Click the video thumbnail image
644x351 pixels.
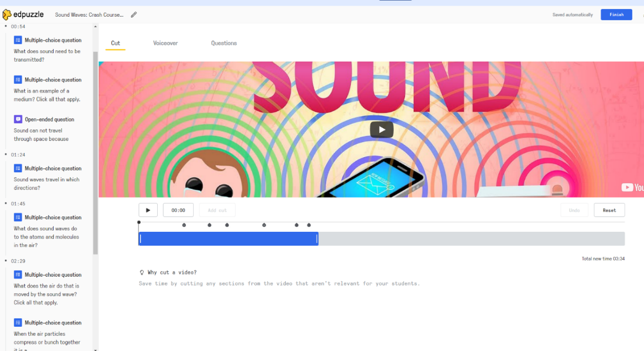pos(371,129)
